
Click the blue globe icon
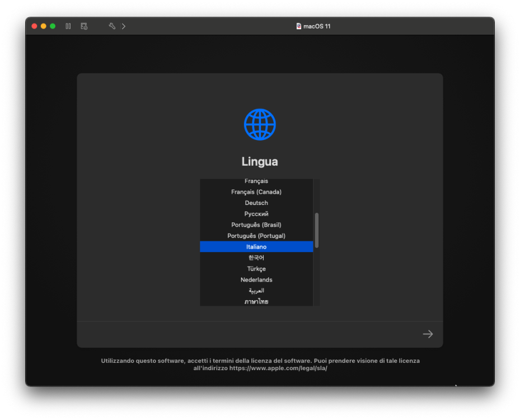260,124
